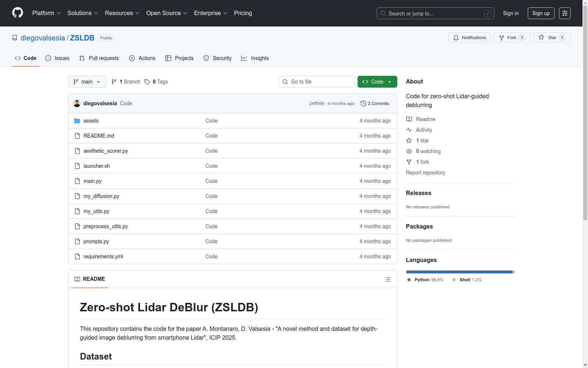The image size is (588, 368).
Task: Click the assets folder icon
Action: tap(77, 121)
